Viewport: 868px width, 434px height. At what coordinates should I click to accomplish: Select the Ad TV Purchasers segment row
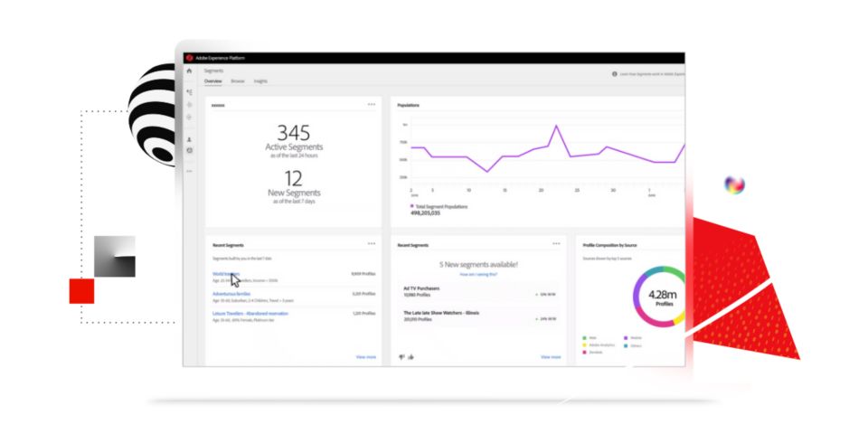pyautogui.click(x=479, y=292)
